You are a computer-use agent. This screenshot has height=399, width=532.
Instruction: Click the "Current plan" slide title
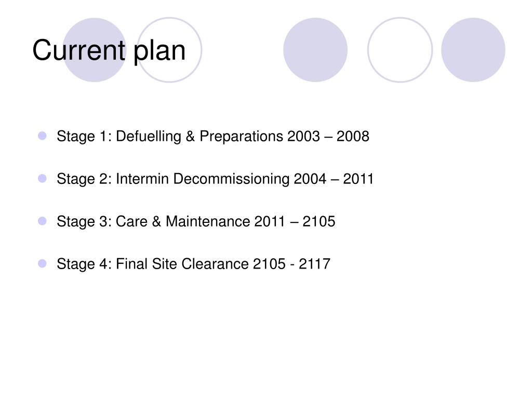click(109, 51)
